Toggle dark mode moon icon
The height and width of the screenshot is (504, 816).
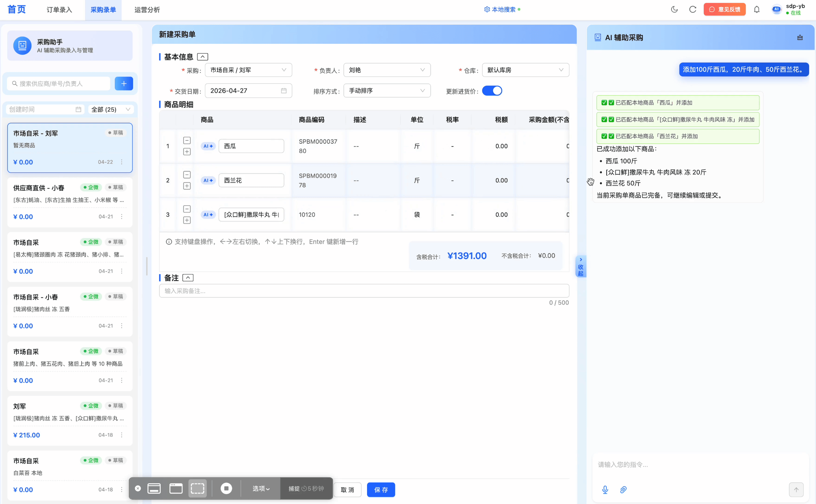click(x=674, y=9)
